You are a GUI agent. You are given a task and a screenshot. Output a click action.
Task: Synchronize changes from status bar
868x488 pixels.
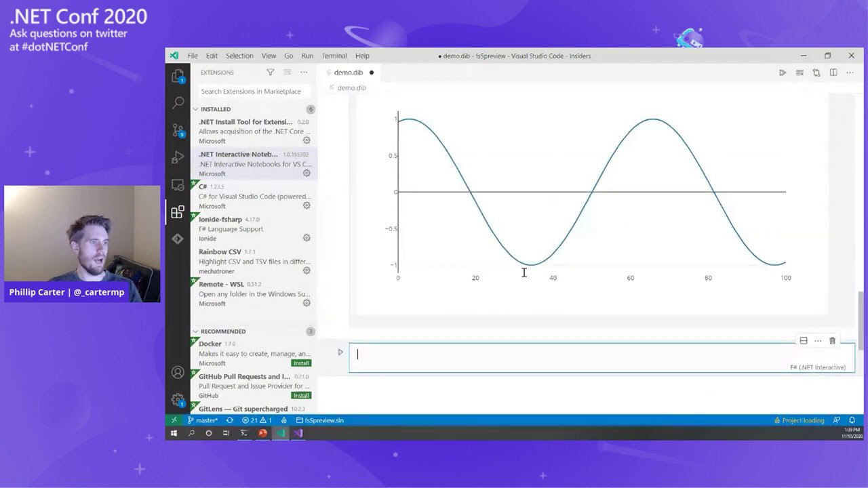coord(230,420)
